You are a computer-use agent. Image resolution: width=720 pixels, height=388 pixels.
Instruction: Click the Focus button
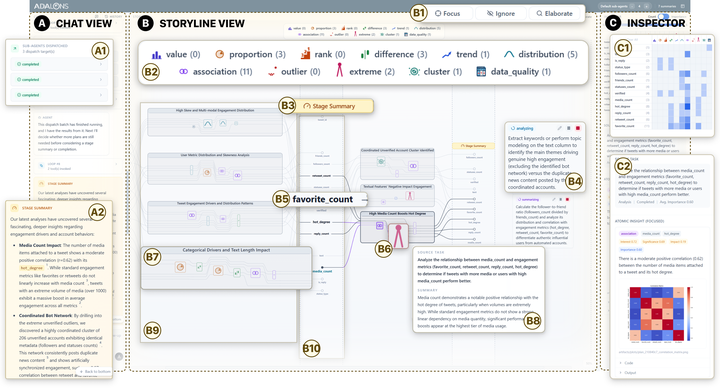coord(448,14)
